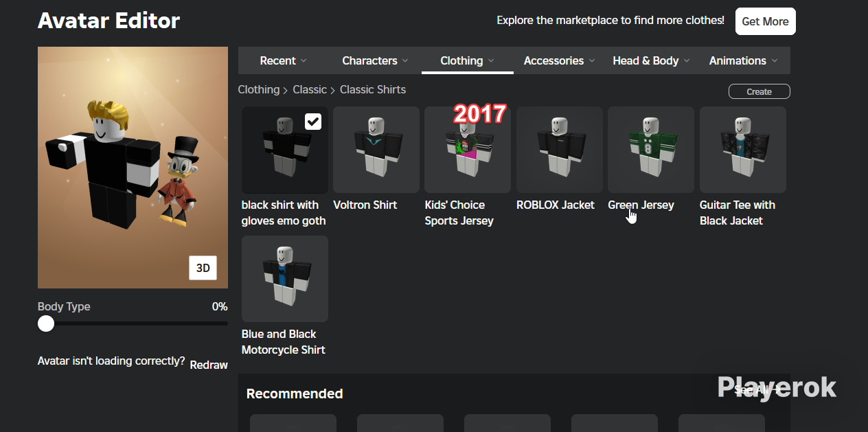
Task: Click 'Voltron Shirt' item name
Action: pos(365,205)
